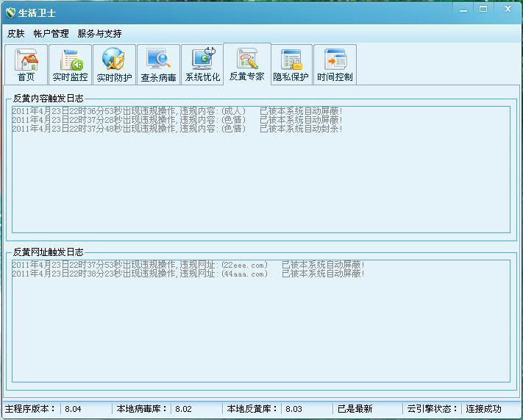This screenshot has width=523, height=420.
Task: Open the 帐户管理 account management menu
Action: [51, 34]
